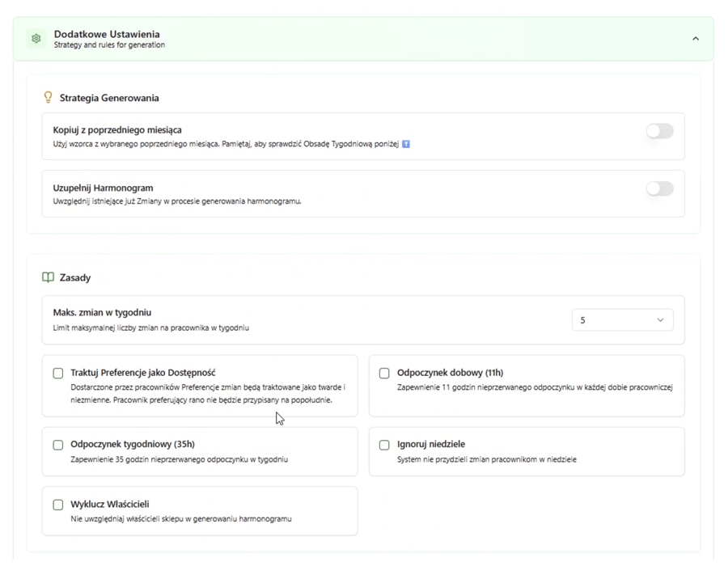The height and width of the screenshot is (566, 728).
Task: Click the blue arrow icon after 'poniżej'
Action: tap(406, 144)
